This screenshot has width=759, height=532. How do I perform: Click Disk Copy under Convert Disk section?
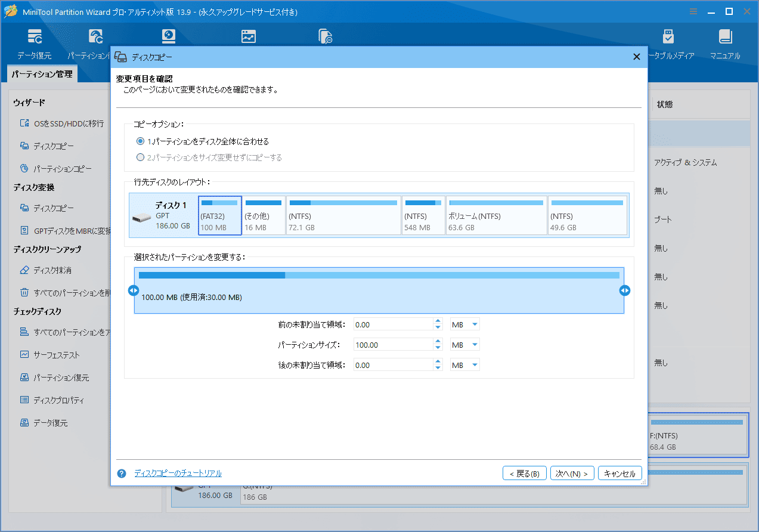(x=47, y=208)
